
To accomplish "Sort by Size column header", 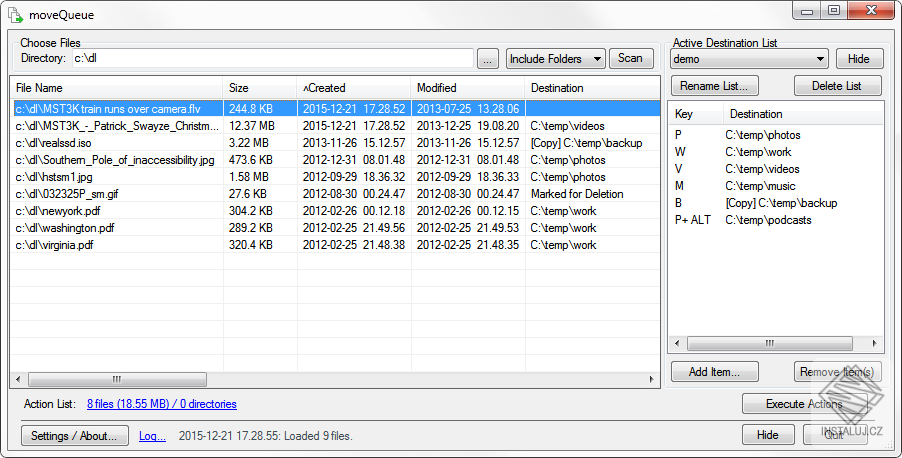I will pyautogui.click(x=260, y=88).
